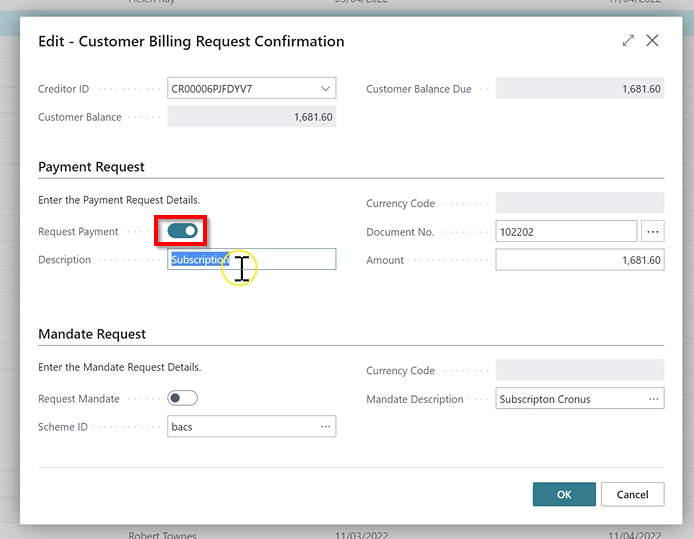
Task: Click the Amount field
Action: coord(579,260)
